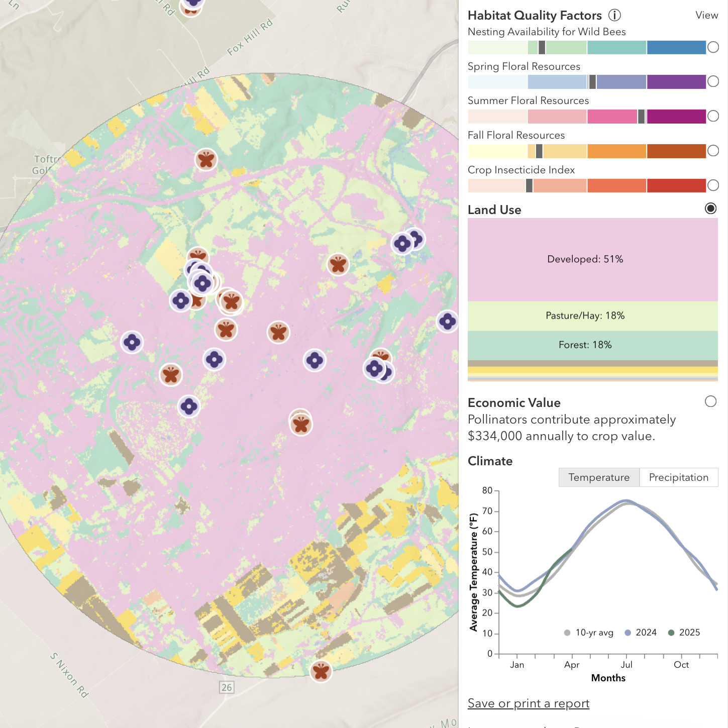Select the Nesting Availability for Wild Bees radio button
The width and height of the screenshot is (728, 728).
[x=713, y=47]
